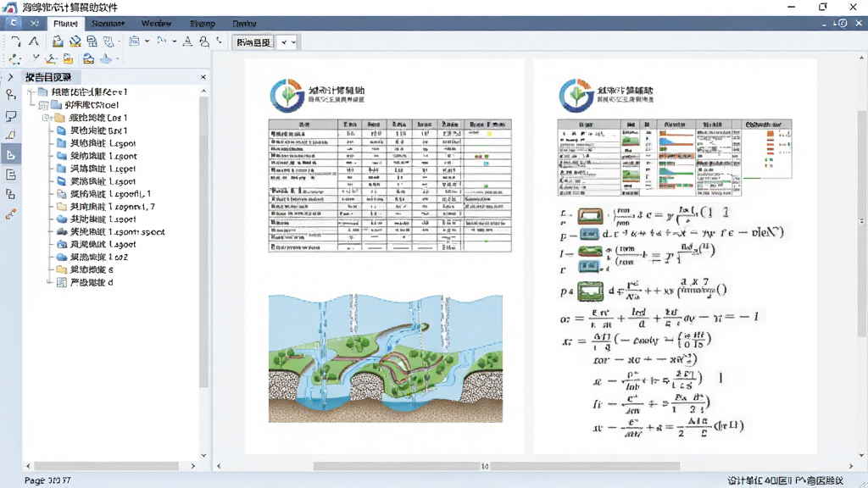Click the orange folder icon in the second toolbar row
Image resolution: width=868 pixels, height=488 pixels.
(x=68, y=59)
